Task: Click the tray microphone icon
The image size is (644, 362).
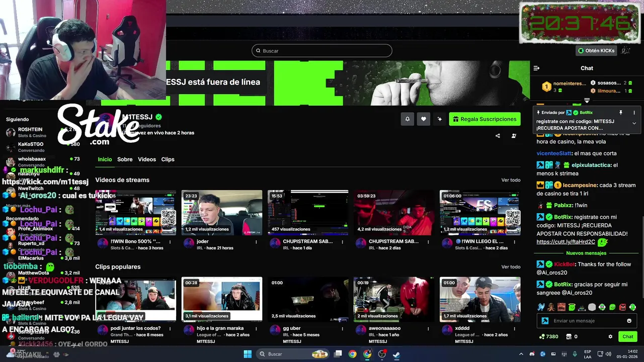Action: coord(575,354)
